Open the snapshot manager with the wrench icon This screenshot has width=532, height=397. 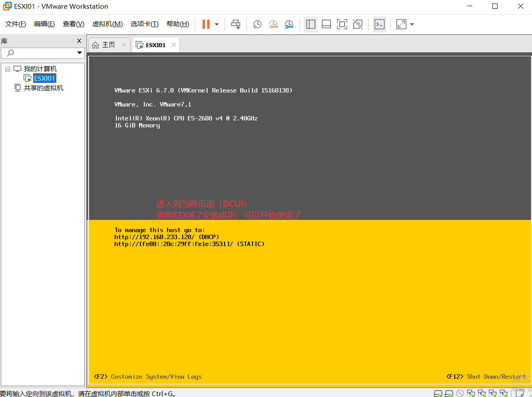pyautogui.click(x=289, y=24)
